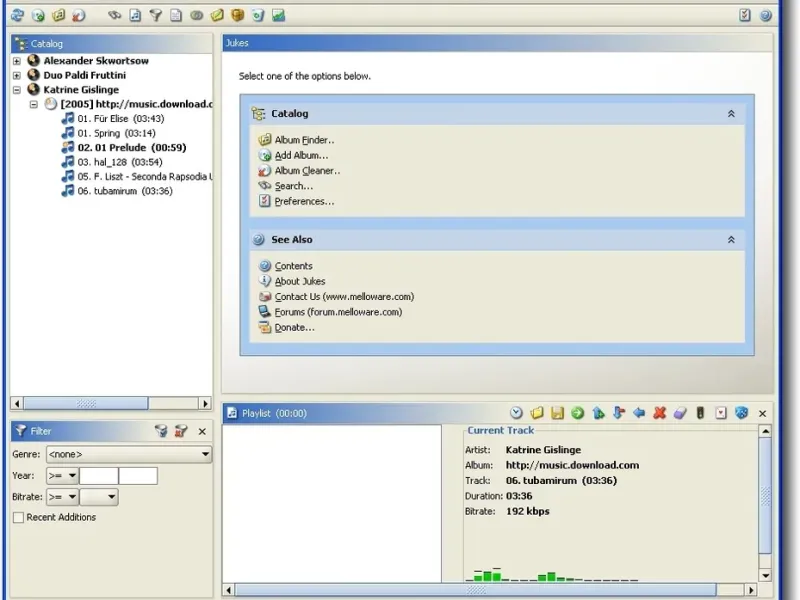The width and height of the screenshot is (800, 600).
Task: Click the catalog tree horizontal scrollbar thumb
Action: click(x=86, y=404)
